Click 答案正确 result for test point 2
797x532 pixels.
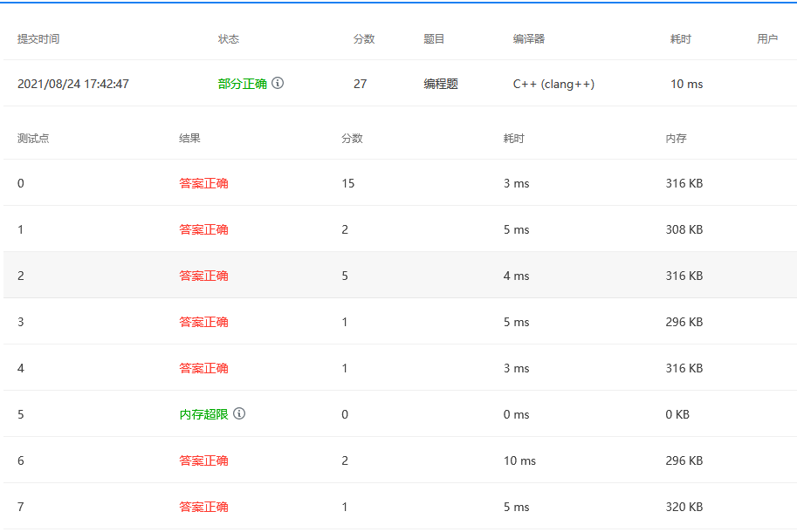[x=203, y=276]
